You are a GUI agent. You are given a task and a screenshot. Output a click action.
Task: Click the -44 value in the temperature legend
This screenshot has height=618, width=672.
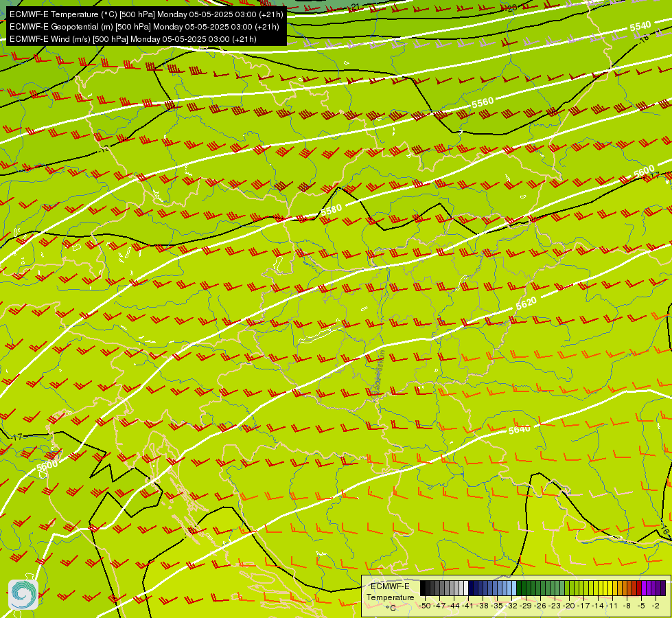tap(454, 606)
